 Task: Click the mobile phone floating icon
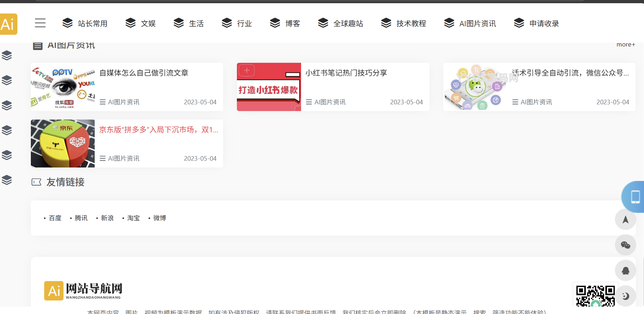coord(635,197)
